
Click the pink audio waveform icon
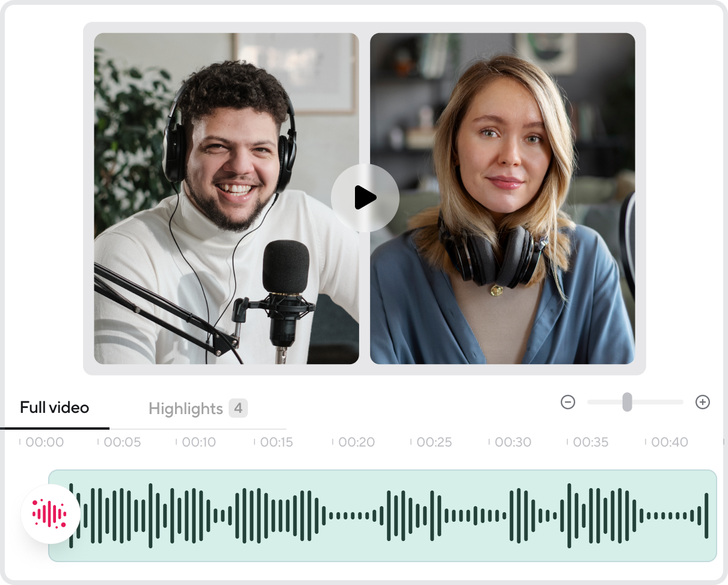(51, 513)
